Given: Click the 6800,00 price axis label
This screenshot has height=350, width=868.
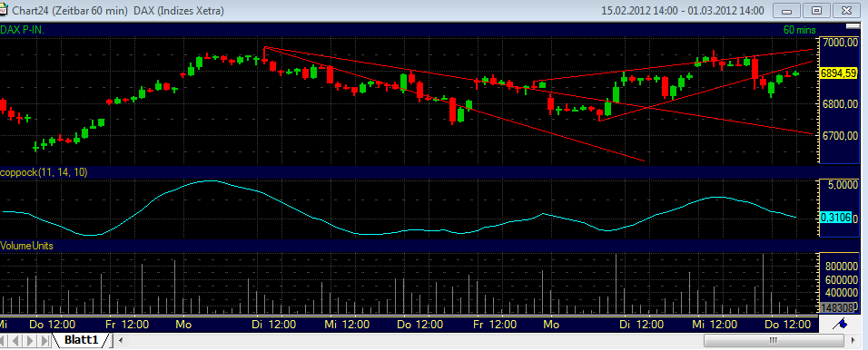Looking at the screenshot, I should [841, 104].
